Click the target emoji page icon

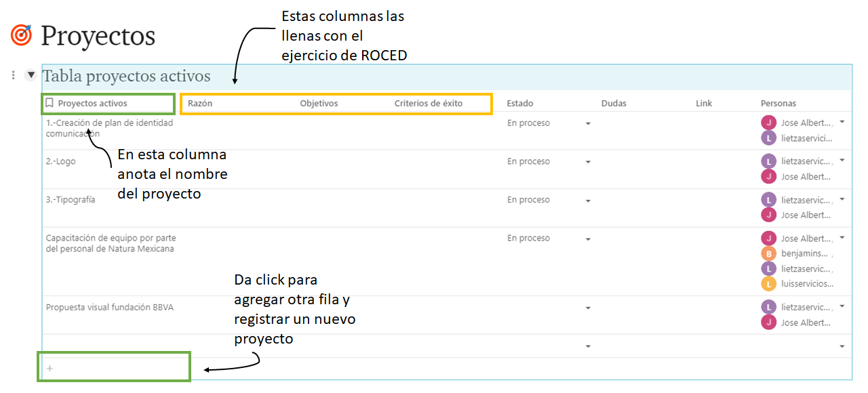21,35
